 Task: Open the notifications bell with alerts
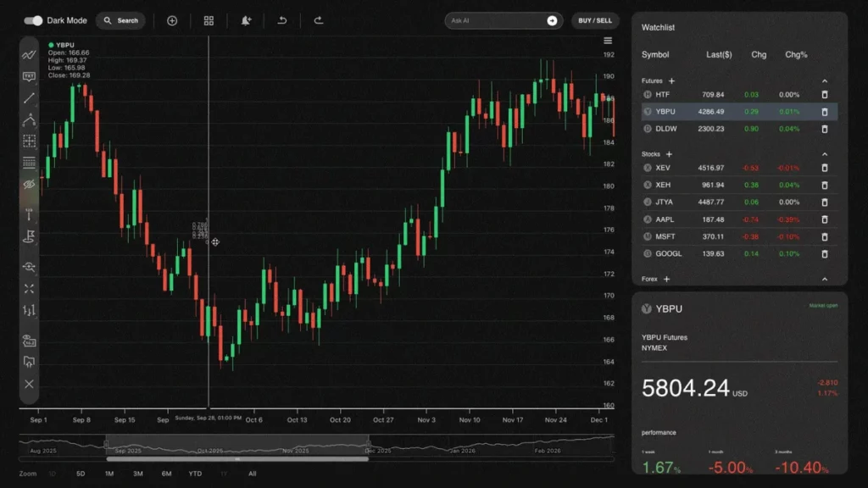(x=245, y=19)
